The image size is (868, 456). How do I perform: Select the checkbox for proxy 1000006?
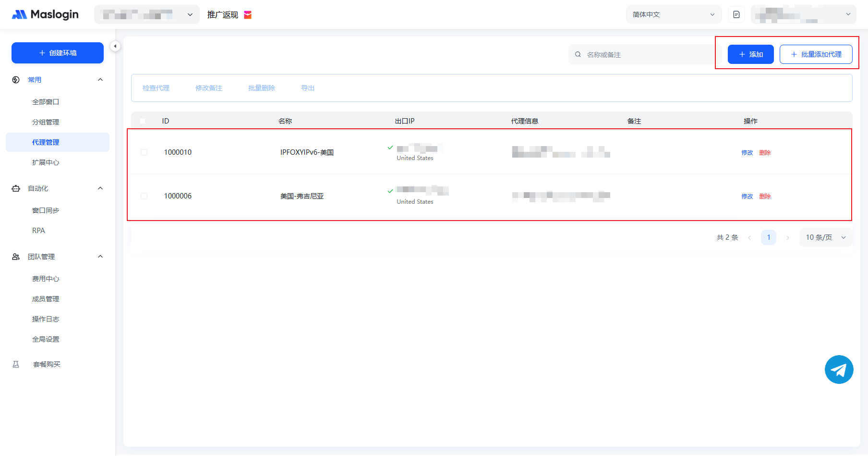click(x=144, y=196)
